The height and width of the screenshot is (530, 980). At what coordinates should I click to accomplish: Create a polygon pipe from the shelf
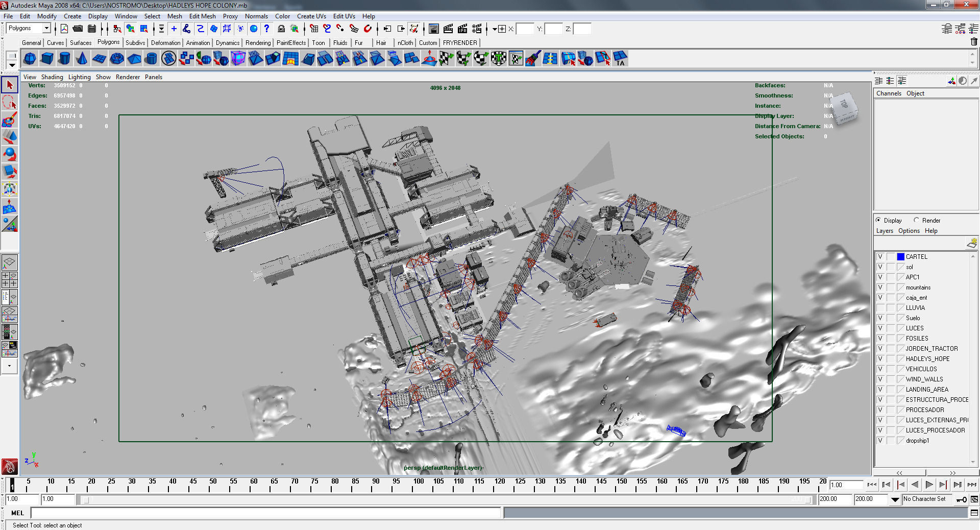coord(151,59)
